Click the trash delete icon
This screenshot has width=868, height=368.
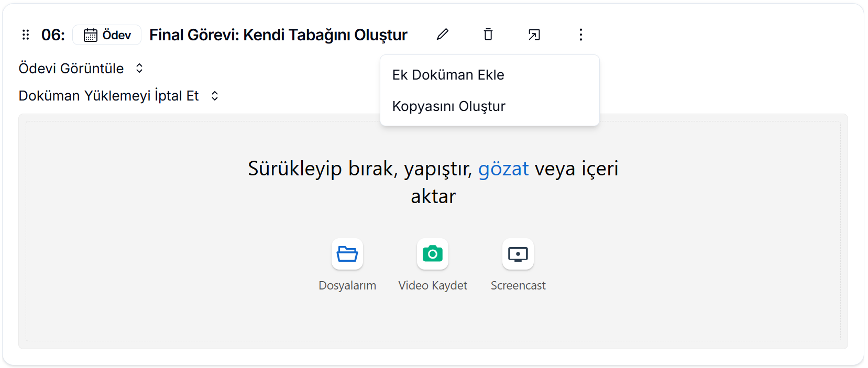pyautogui.click(x=488, y=35)
